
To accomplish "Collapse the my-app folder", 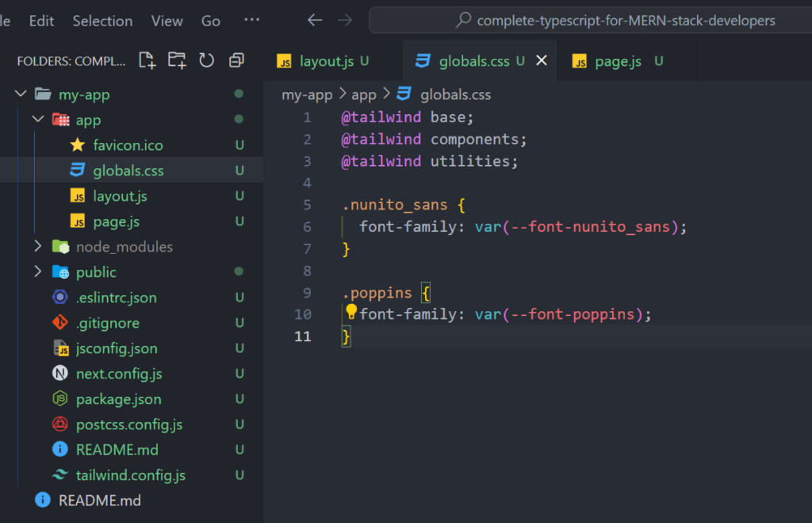I will click(x=21, y=94).
